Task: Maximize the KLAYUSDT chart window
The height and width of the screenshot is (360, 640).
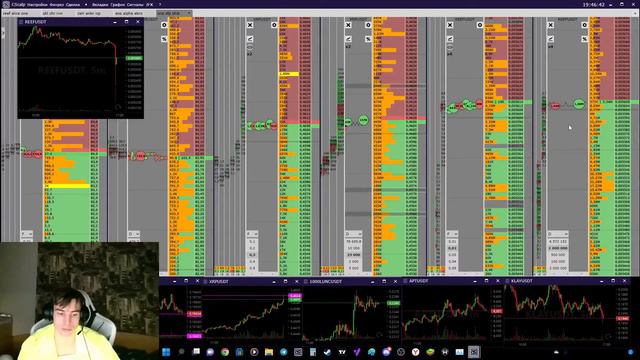Action: (613, 281)
